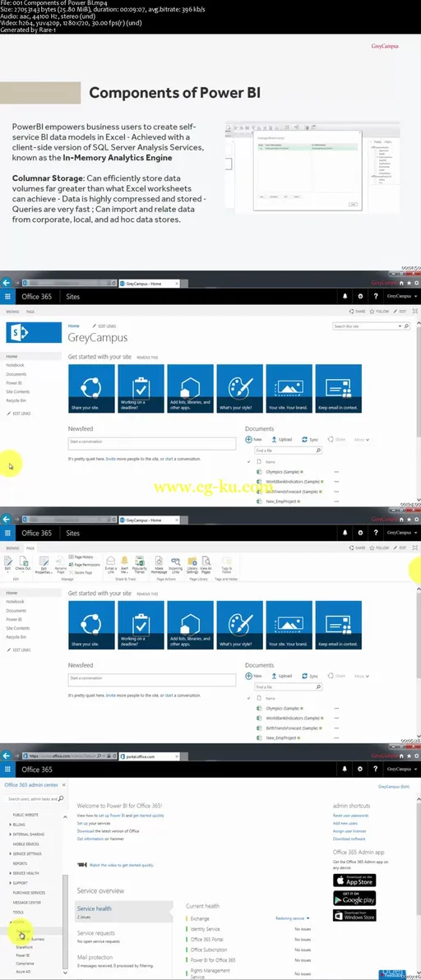Toggle select-all checkmark in Documents of PAGE ribbon frame

pyautogui.click(x=248, y=698)
